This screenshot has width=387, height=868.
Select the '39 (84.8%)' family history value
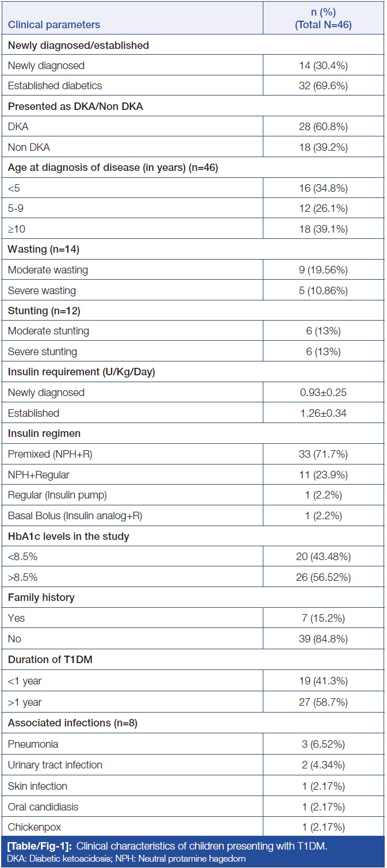coord(323,638)
